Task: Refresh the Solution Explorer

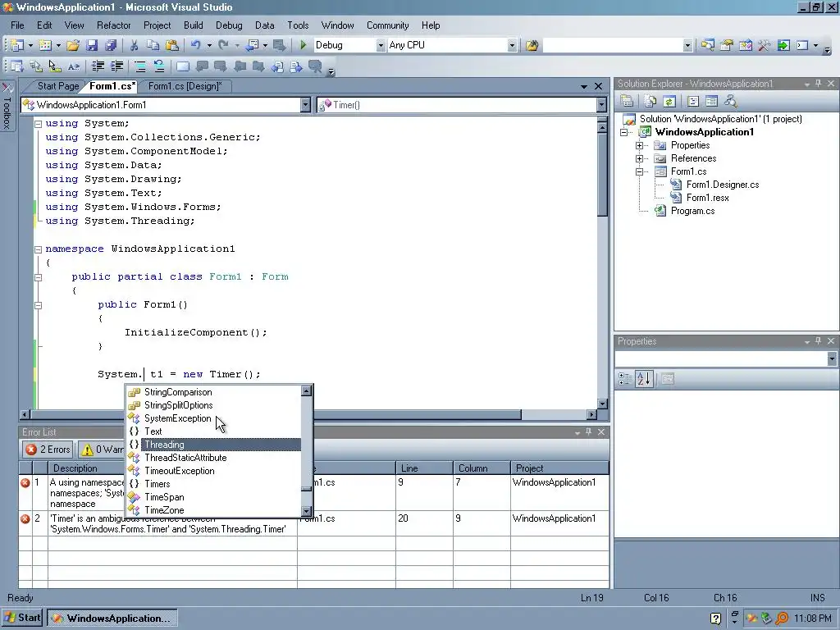Action: 669,101
